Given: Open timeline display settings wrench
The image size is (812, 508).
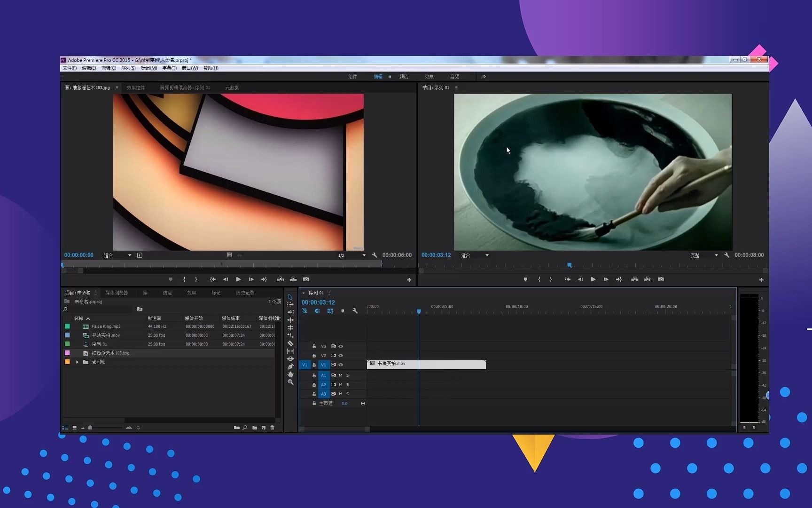Looking at the screenshot, I should [355, 311].
